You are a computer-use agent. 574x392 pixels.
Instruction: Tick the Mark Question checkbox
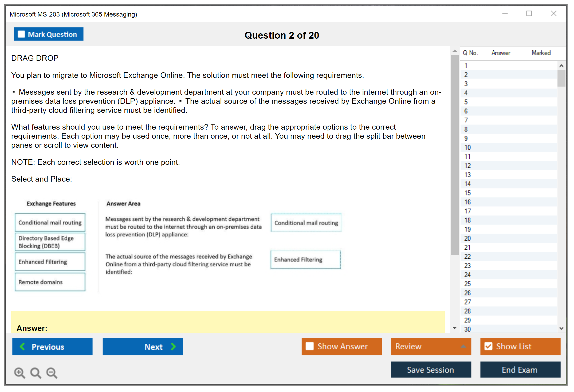pos(21,34)
